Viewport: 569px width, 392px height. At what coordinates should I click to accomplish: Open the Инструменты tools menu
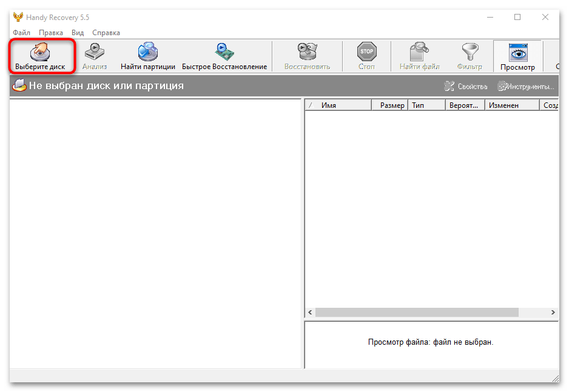(x=526, y=86)
